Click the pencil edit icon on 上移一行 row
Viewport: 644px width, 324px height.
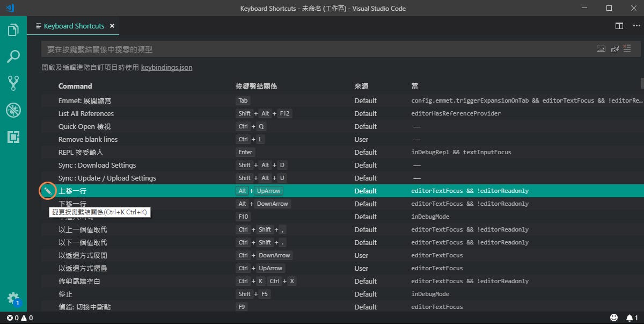coord(47,191)
